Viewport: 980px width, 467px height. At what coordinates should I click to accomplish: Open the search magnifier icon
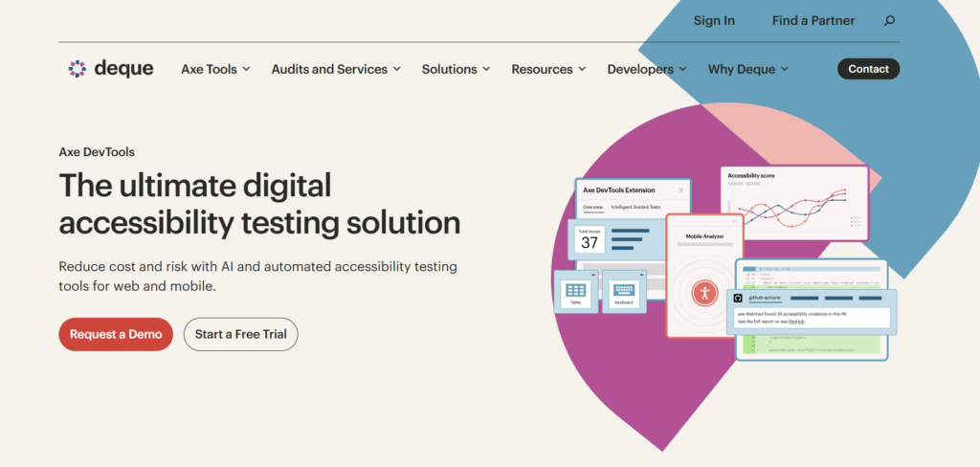[x=889, y=21]
